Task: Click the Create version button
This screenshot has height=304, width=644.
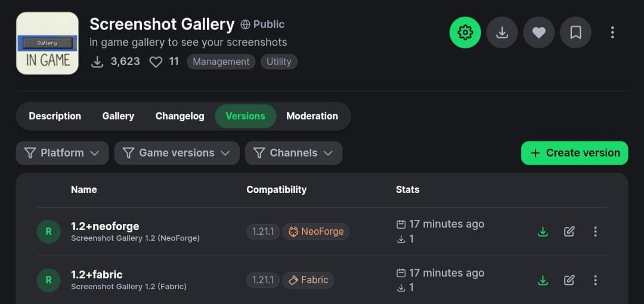Action: tap(574, 153)
